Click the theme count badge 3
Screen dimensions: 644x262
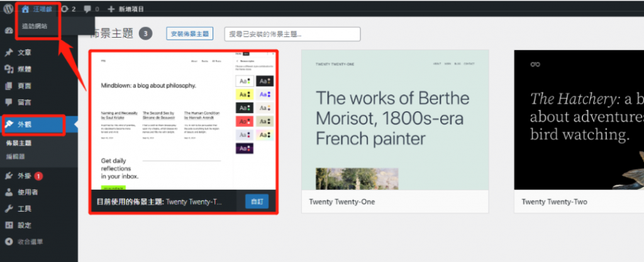[x=145, y=34]
